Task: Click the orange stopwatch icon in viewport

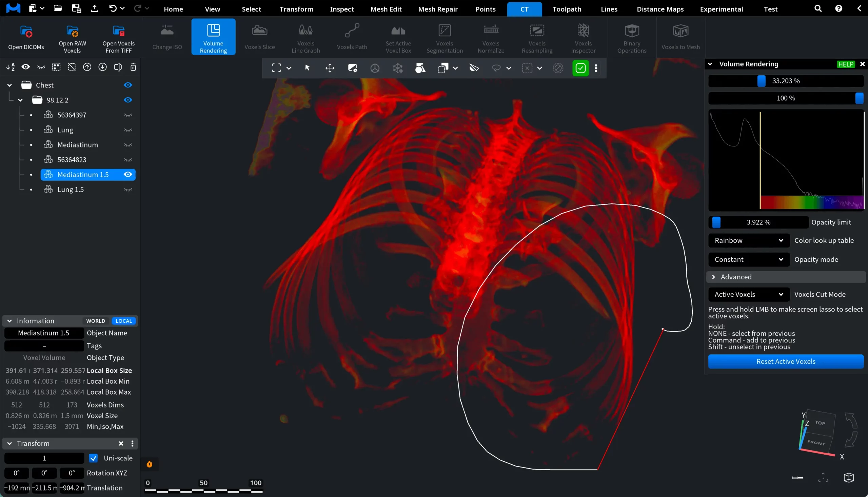Action: (x=150, y=464)
